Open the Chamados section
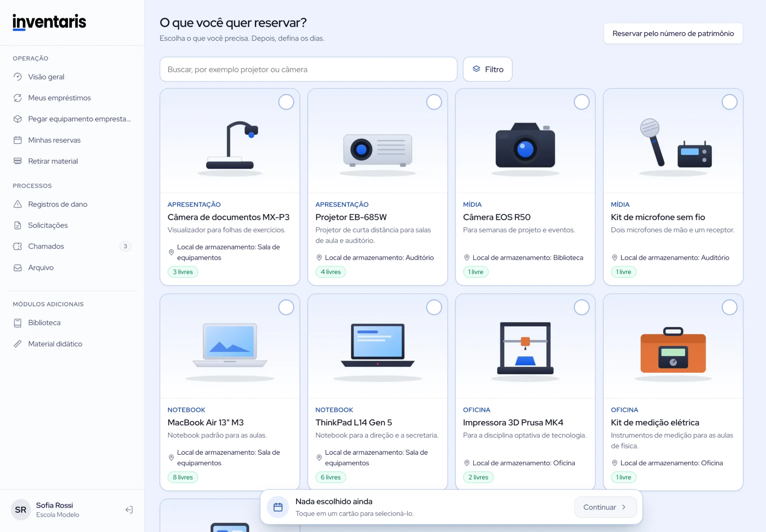This screenshot has height=532, width=766. click(x=72, y=246)
